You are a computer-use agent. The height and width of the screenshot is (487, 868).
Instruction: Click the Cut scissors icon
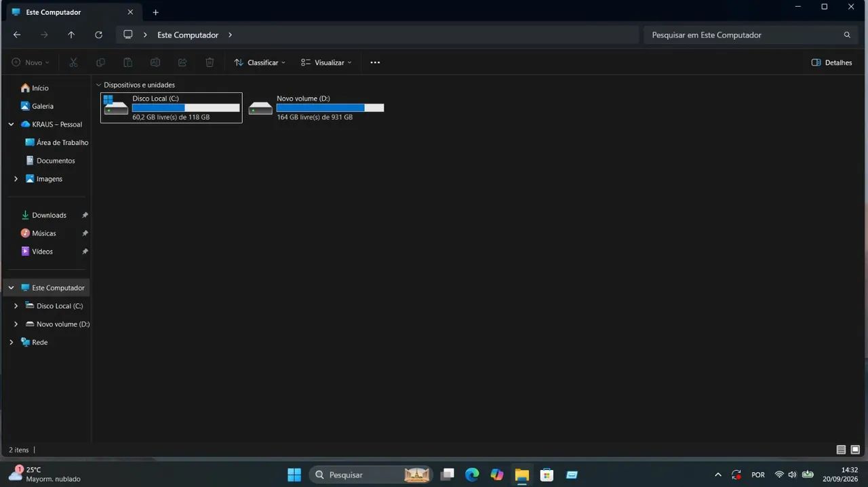(x=73, y=62)
